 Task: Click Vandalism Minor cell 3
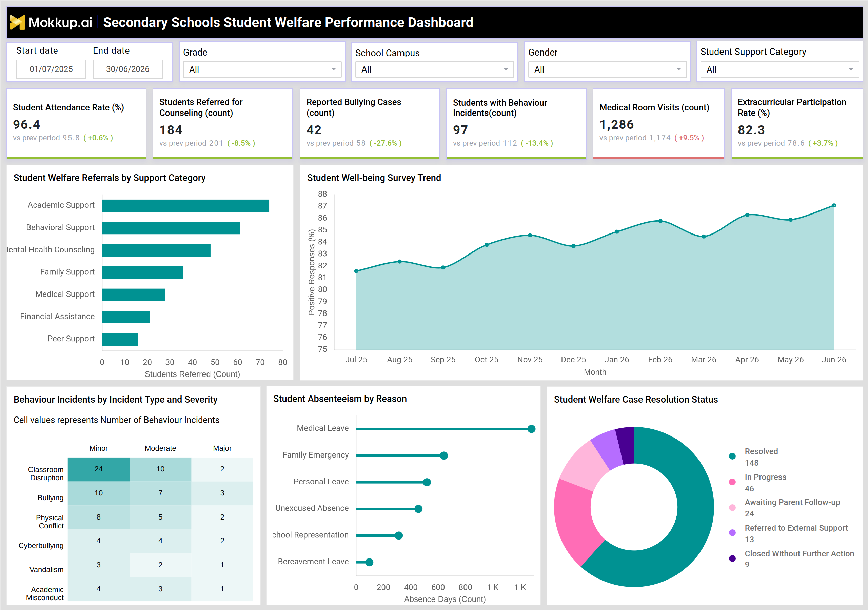(x=99, y=565)
